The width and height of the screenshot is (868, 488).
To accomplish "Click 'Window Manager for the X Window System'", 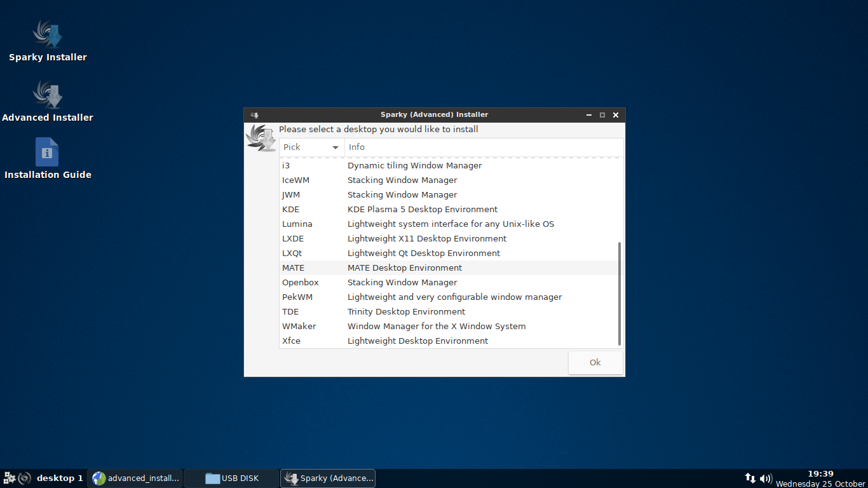I will [x=437, y=326].
